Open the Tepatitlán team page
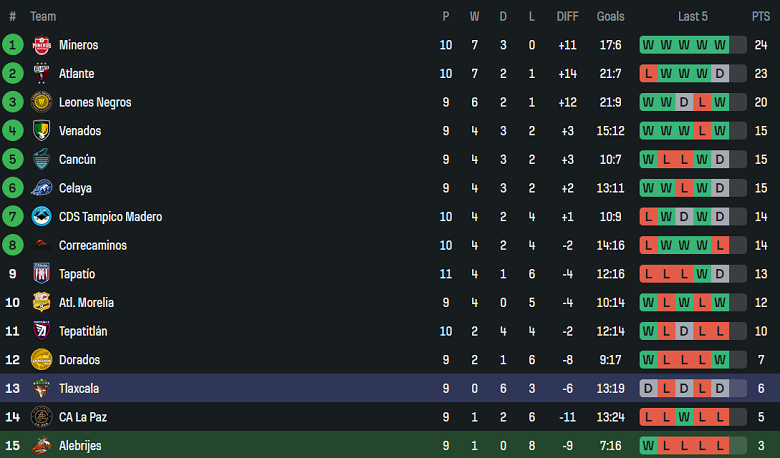This screenshot has height=458, width=780. (x=83, y=331)
